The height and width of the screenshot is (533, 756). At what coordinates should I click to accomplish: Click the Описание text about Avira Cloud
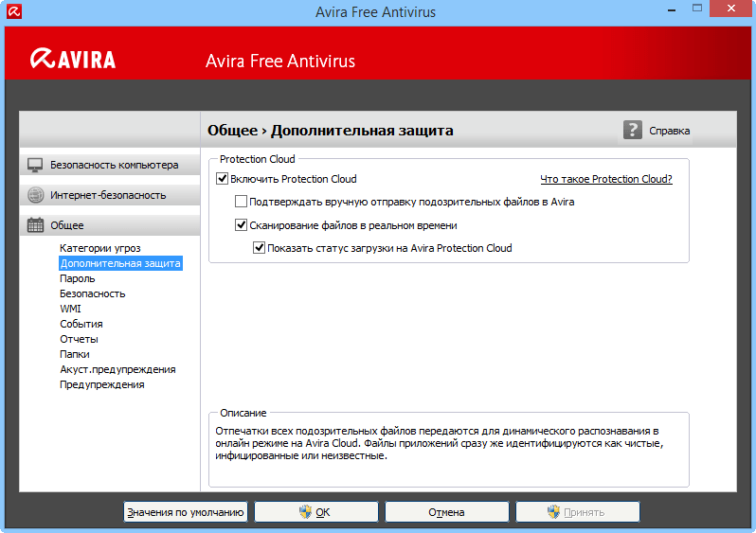(x=440, y=443)
